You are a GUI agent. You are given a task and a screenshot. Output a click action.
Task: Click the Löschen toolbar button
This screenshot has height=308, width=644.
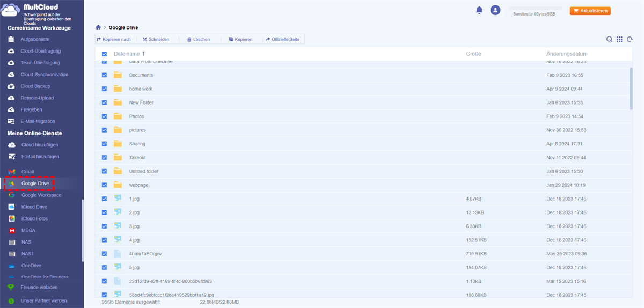[197, 39]
